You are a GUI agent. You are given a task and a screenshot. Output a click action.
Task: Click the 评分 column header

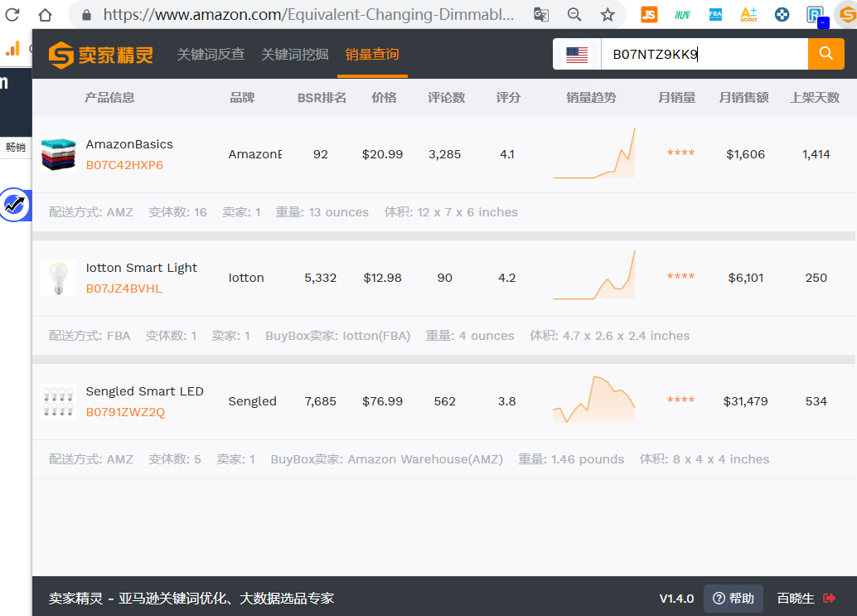coord(508,98)
